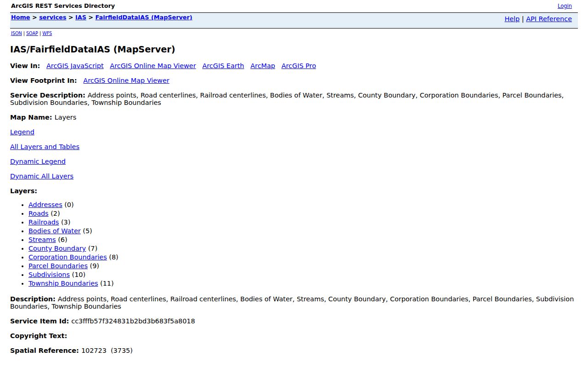Open the Subdivisions layer
Viewport: 588px width, 368px height.
pos(49,275)
